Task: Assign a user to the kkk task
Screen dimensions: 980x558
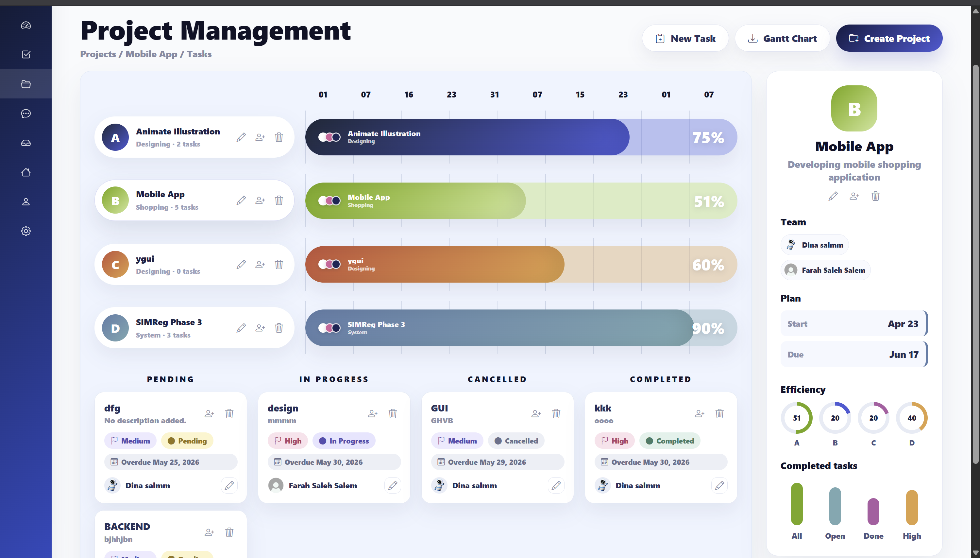Action: pyautogui.click(x=699, y=413)
